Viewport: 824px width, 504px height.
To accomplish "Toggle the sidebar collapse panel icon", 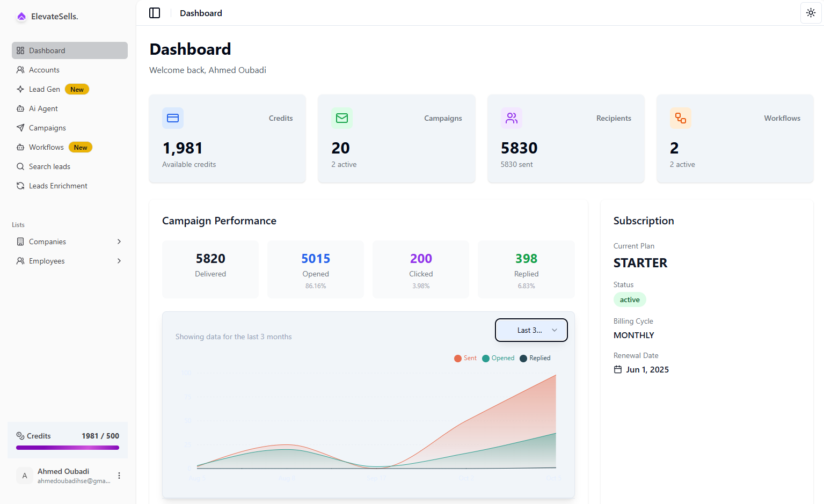I will click(155, 13).
